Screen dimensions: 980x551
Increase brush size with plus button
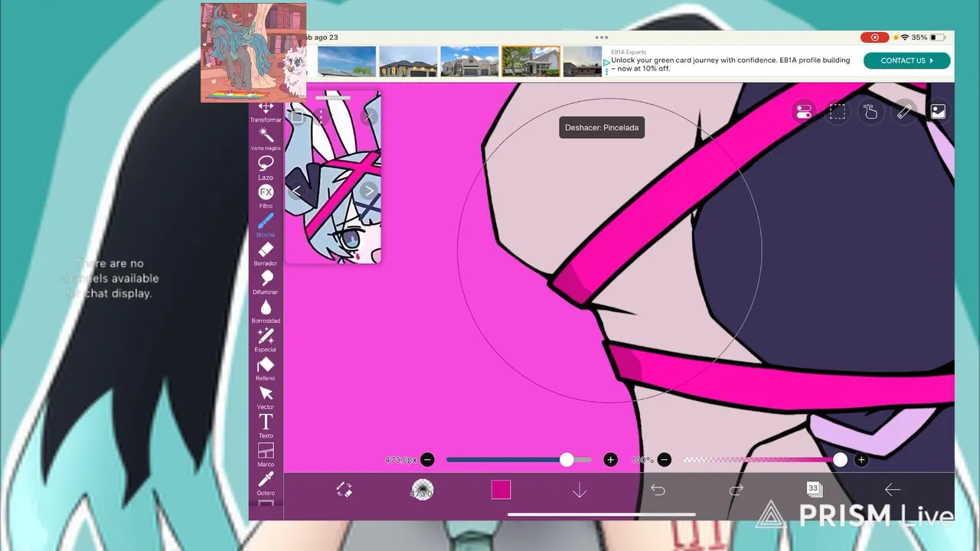click(610, 460)
